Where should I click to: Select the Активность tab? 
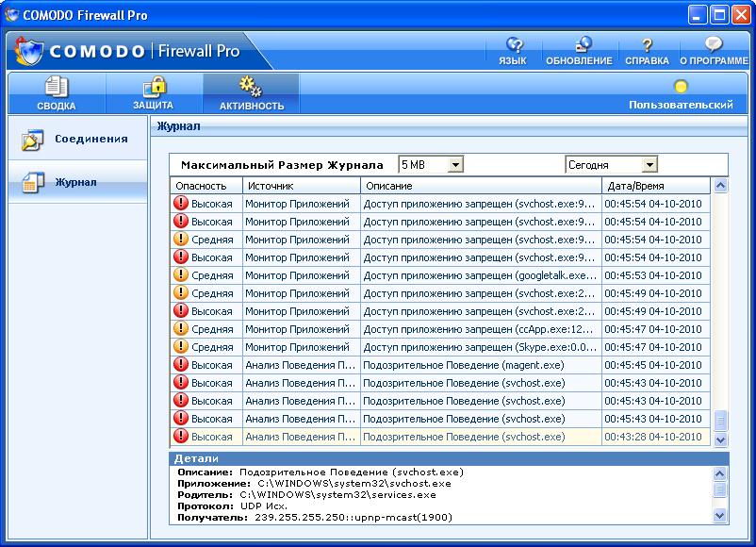pyautogui.click(x=251, y=93)
